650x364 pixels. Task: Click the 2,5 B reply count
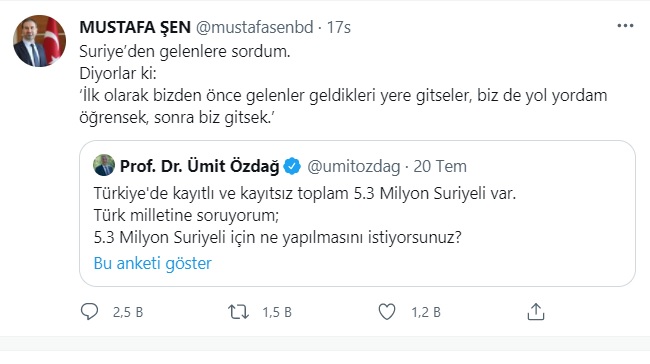pyautogui.click(x=128, y=312)
